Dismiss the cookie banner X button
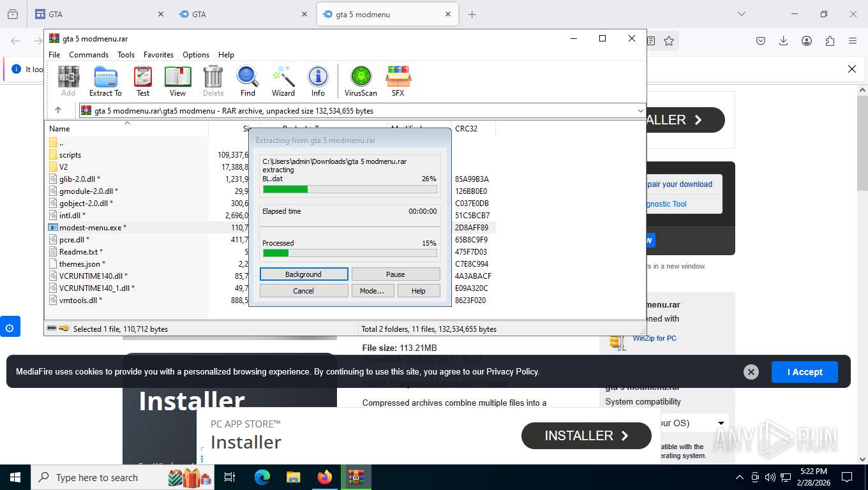868x490 pixels. coord(751,372)
